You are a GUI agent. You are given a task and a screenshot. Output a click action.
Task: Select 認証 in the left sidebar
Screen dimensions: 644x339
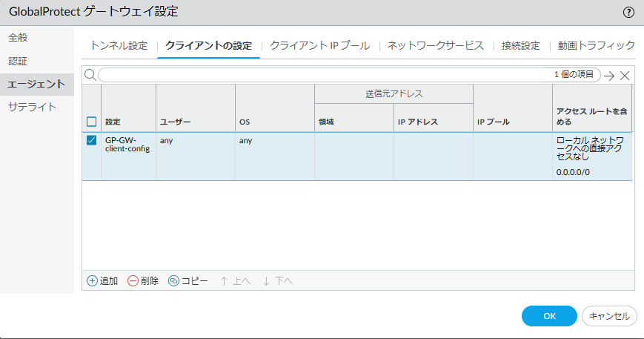(x=18, y=62)
